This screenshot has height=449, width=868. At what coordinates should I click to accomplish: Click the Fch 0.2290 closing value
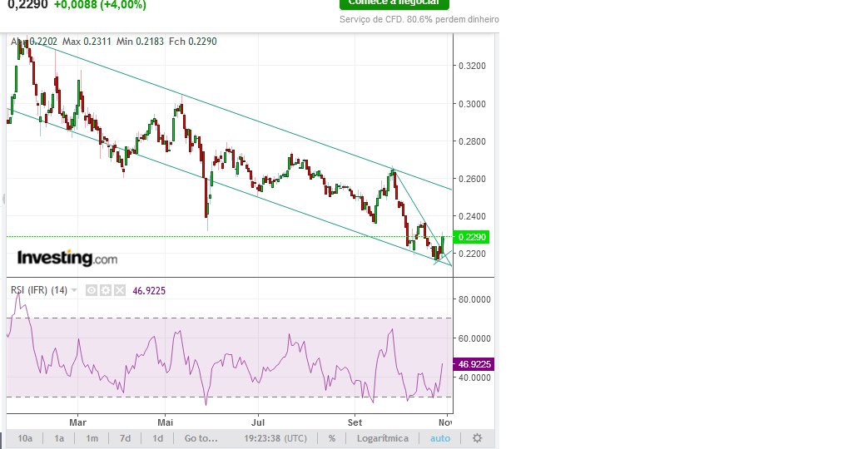[192, 42]
